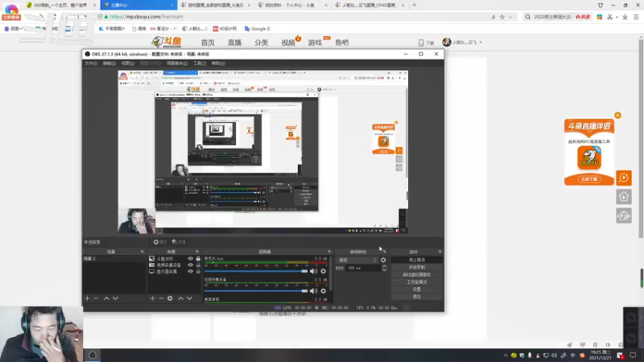Open the 编辑(E) menu in OBS
Viewport: 644px width, 362px height.
tap(109, 64)
